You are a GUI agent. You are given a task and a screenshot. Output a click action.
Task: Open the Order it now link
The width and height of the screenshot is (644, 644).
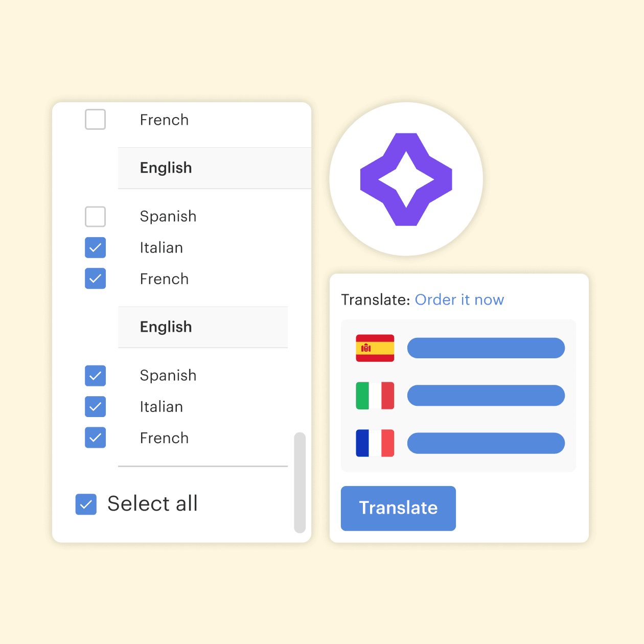point(459,300)
